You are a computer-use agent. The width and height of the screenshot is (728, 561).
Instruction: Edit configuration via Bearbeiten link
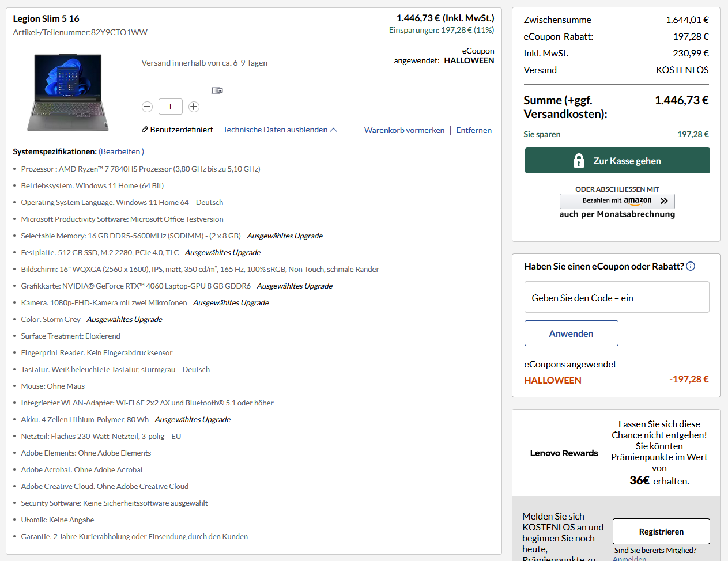pyautogui.click(x=121, y=151)
